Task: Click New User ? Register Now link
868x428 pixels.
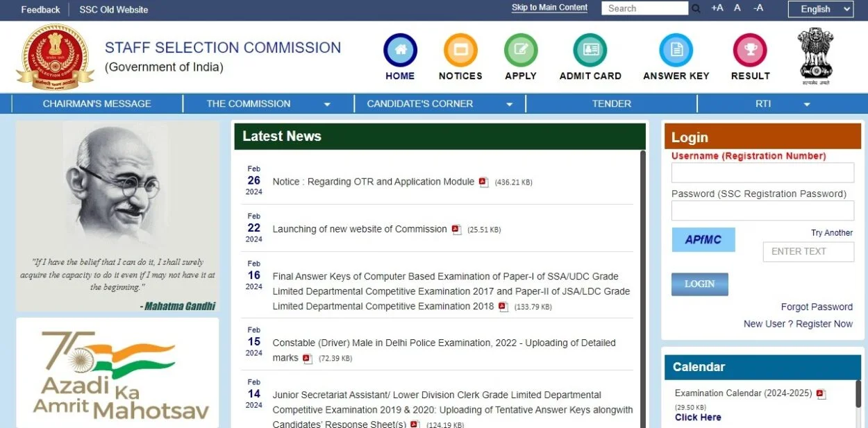Action: (798, 324)
